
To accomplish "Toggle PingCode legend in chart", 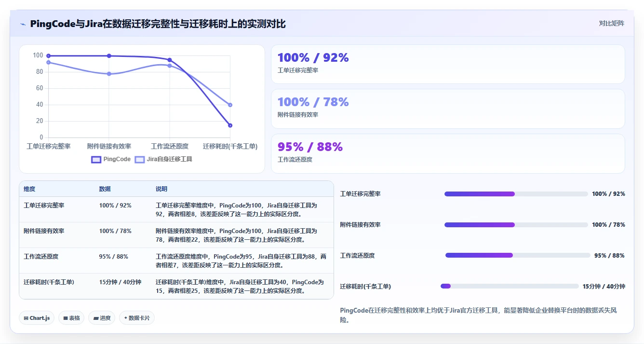I will [111, 159].
